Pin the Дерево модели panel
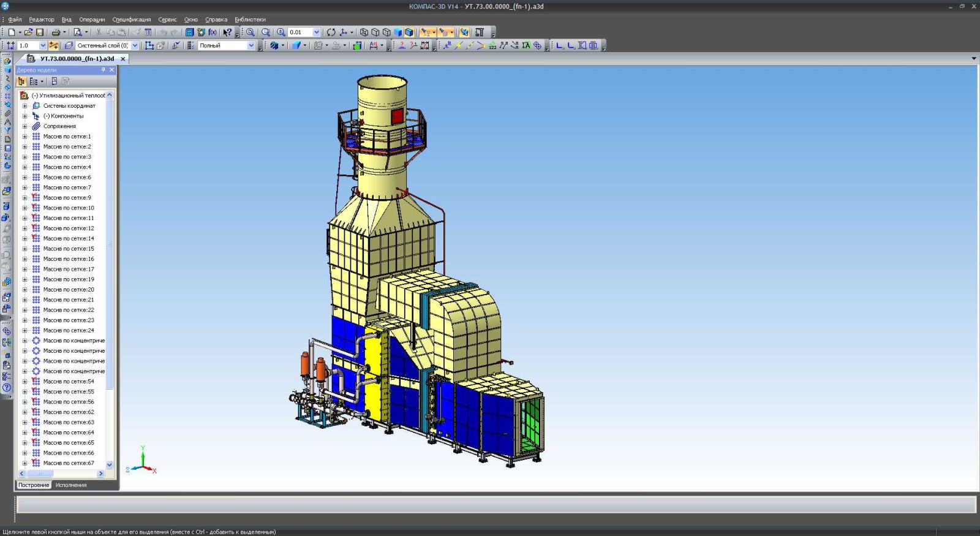Viewport: 980px width, 536px height. [103, 70]
